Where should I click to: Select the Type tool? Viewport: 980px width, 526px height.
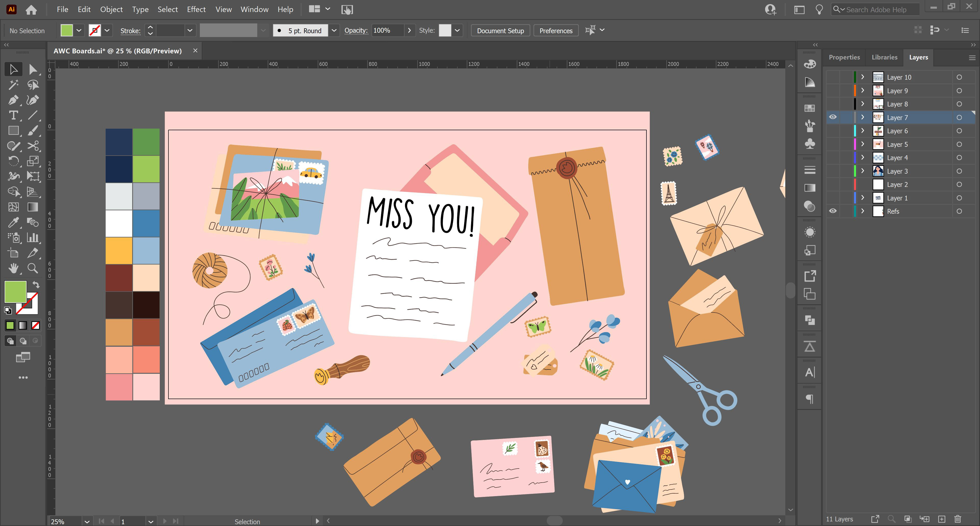point(13,115)
